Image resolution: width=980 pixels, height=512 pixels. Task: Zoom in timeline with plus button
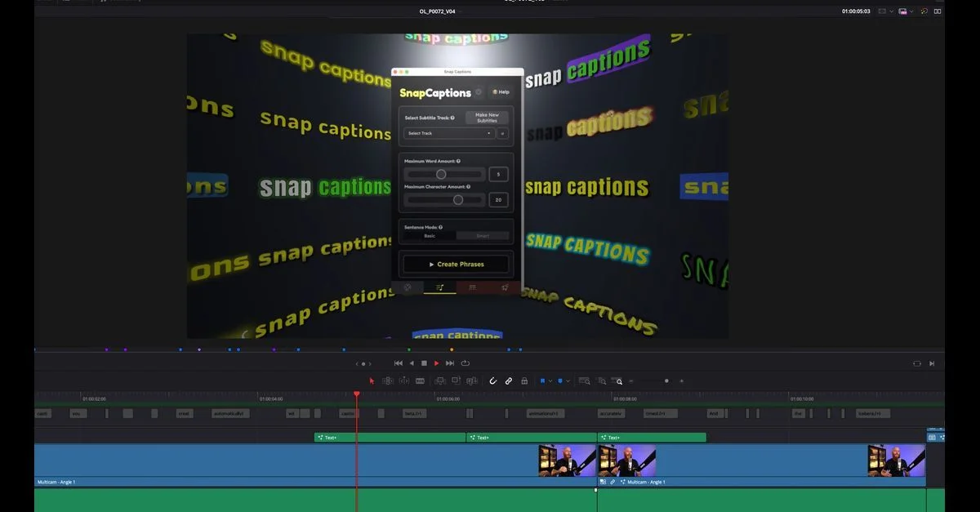[x=682, y=381]
